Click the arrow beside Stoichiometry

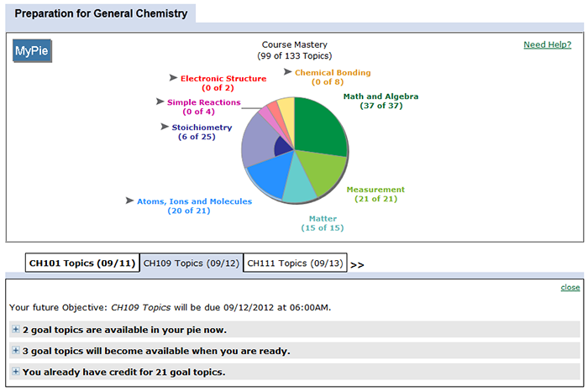(x=165, y=127)
